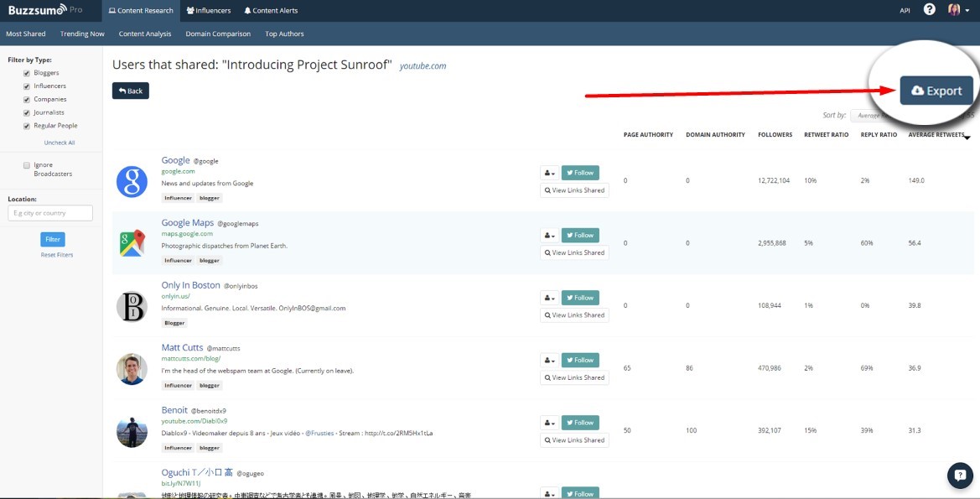Open Top Authors
The image size is (980, 499).
tap(284, 34)
